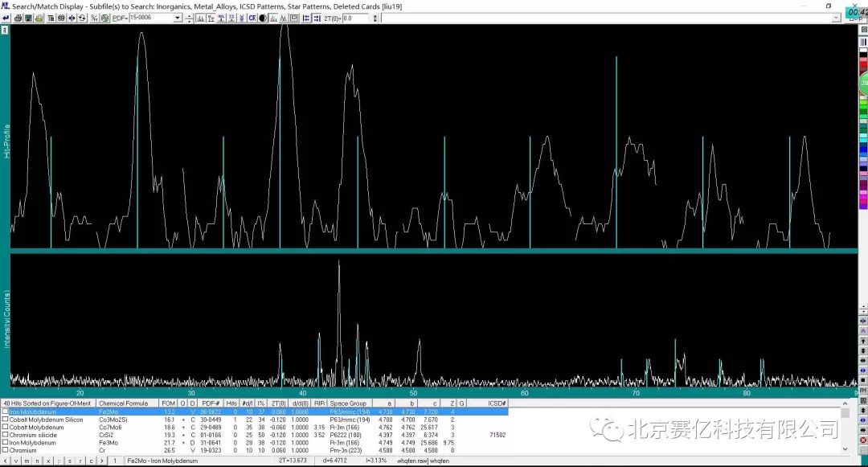
Task: Open the PDF number dropdown
Action: coord(178,18)
